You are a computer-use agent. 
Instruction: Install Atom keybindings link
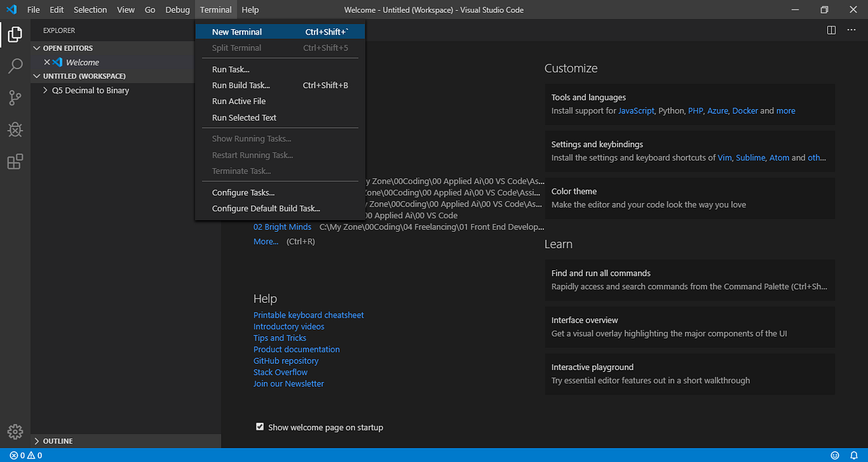[x=779, y=157]
